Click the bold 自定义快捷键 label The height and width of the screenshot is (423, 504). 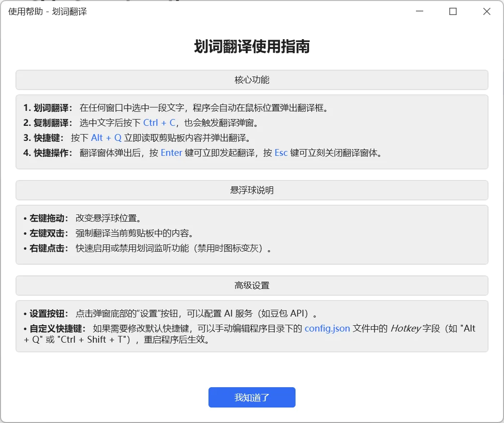[x=58, y=329]
